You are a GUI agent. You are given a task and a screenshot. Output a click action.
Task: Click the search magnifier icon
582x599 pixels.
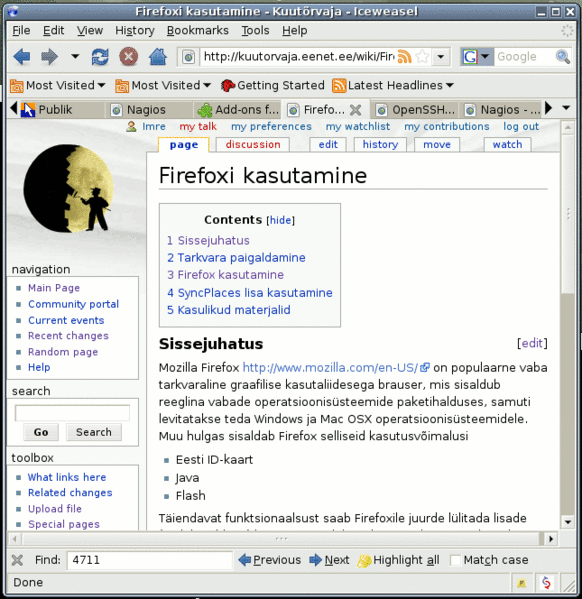point(563,57)
